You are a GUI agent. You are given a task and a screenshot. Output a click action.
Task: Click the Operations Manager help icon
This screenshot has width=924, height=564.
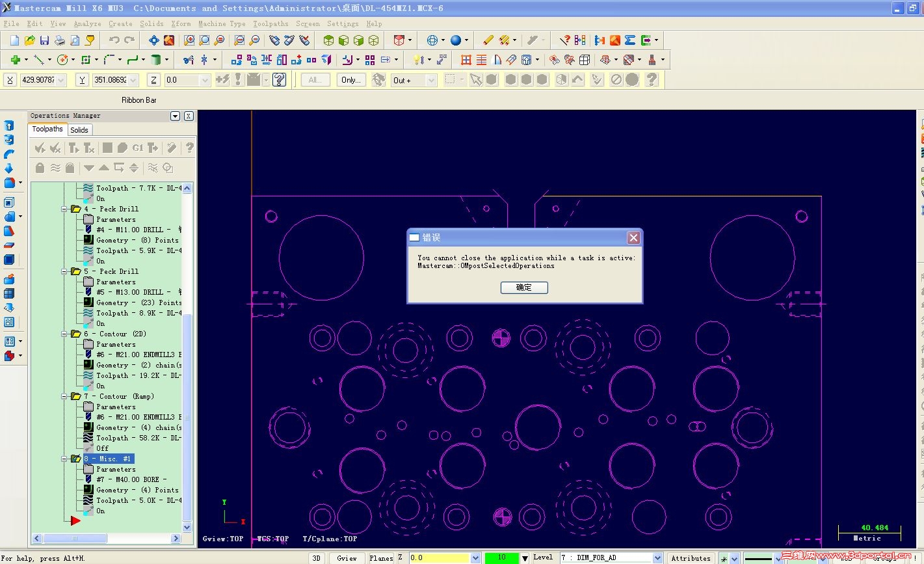coord(189,148)
